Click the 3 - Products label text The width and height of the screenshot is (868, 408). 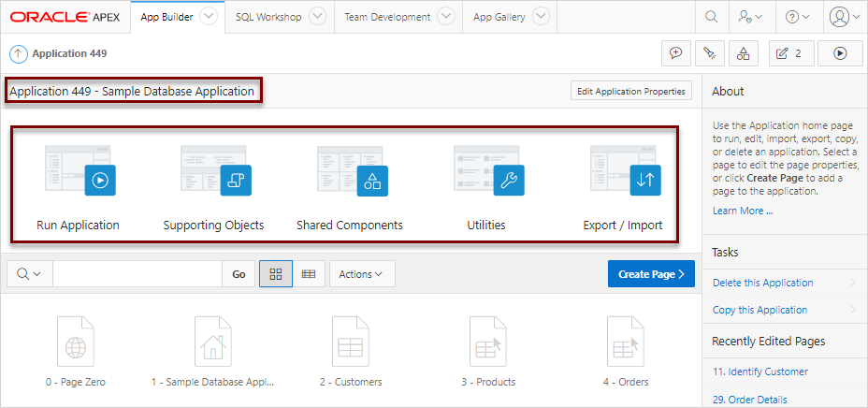(487, 382)
